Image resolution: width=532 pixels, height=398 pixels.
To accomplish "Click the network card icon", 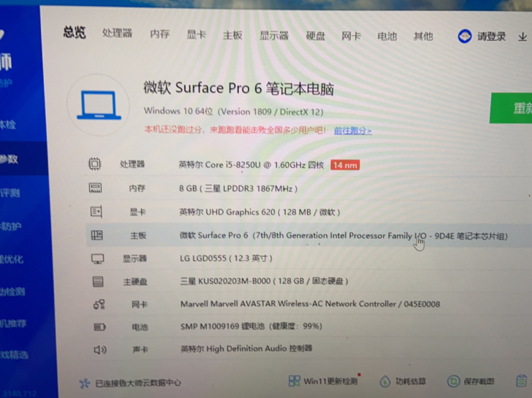I will [x=99, y=304].
